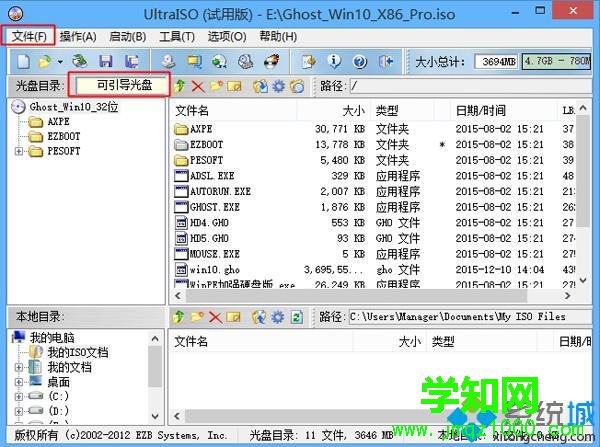Image resolution: width=600 pixels, height=447 pixels.
Task: Open the 工具(T) menu
Action: [x=177, y=36]
